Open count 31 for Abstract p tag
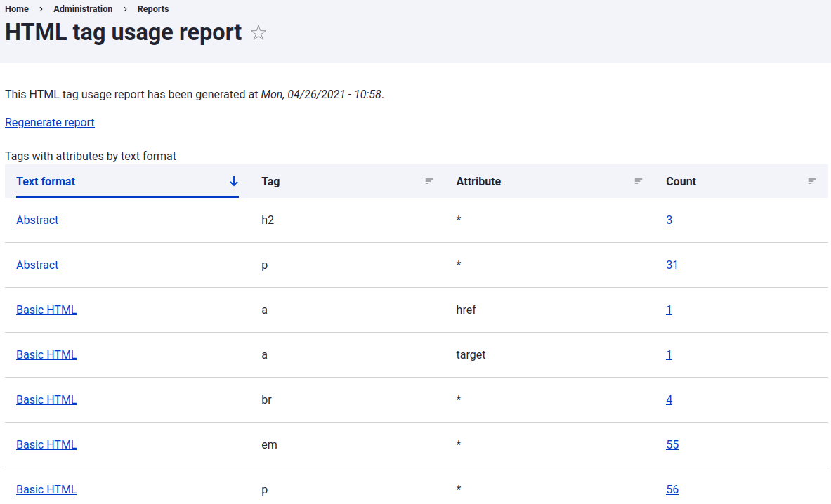Screen dimensions: 831x504 click(672, 265)
